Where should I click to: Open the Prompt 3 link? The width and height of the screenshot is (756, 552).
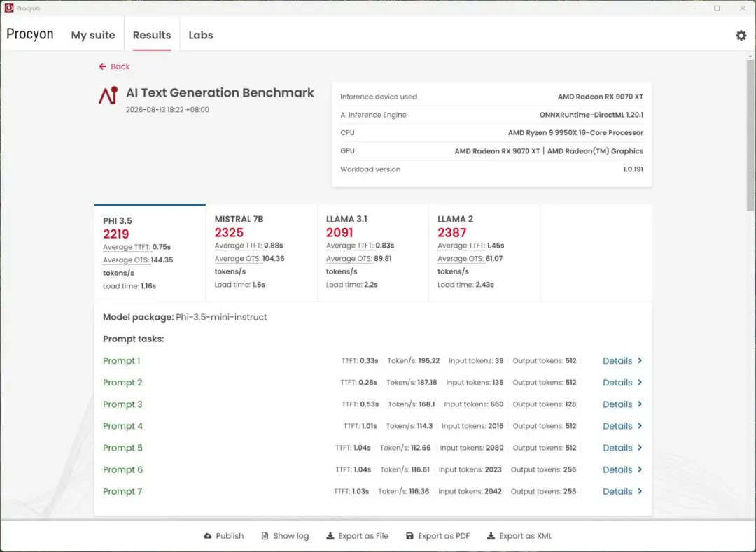(122, 404)
